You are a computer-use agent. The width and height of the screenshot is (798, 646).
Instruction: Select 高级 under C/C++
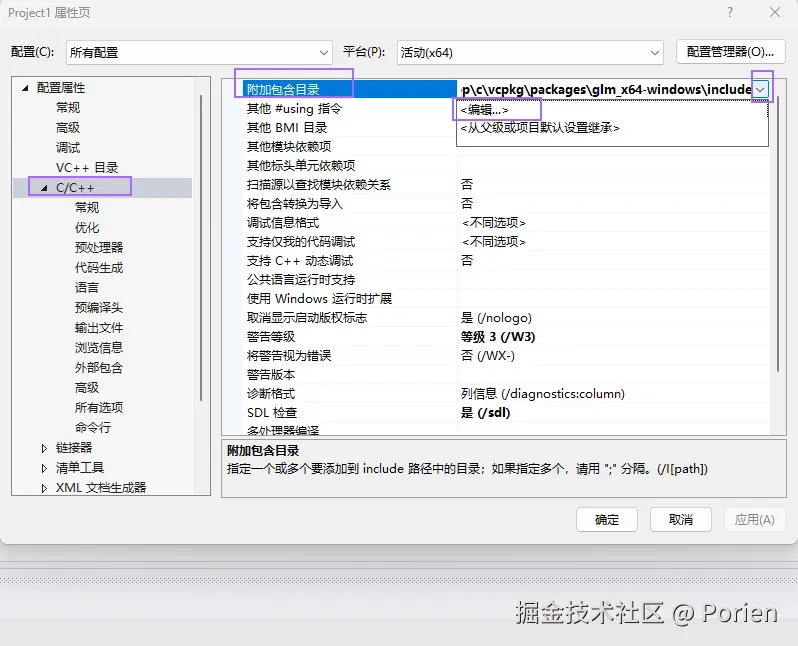pos(87,388)
